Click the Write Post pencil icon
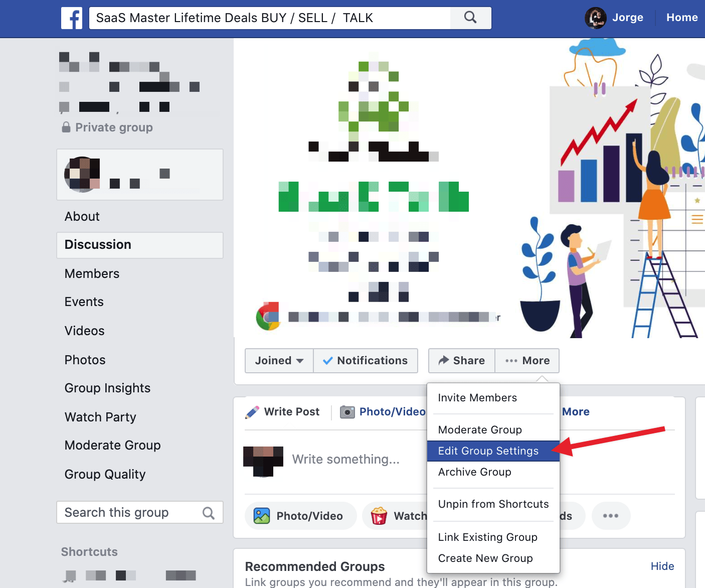The image size is (705, 588). click(x=252, y=412)
